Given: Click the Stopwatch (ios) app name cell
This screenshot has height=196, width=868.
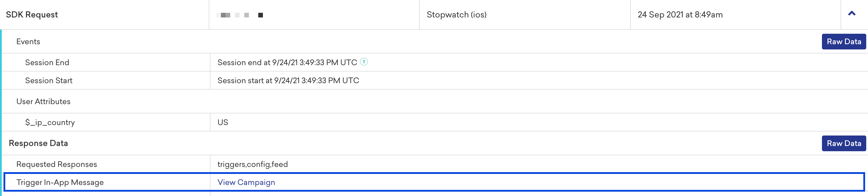Looking at the screenshot, I should (525, 15).
